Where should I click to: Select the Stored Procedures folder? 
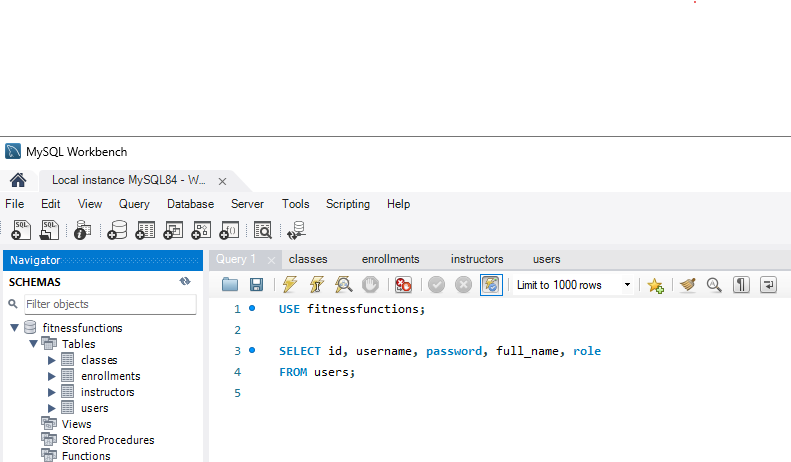point(108,440)
